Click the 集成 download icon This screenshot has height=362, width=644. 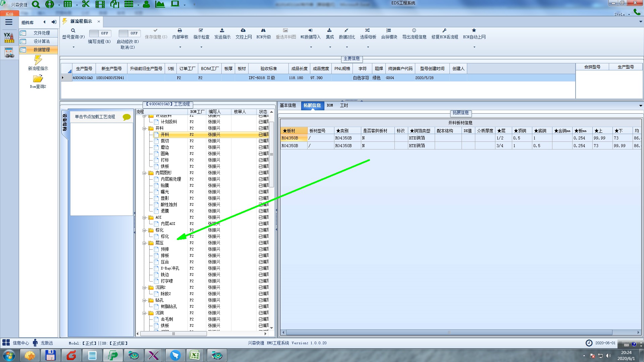pyautogui.click(x=329, y=31)
